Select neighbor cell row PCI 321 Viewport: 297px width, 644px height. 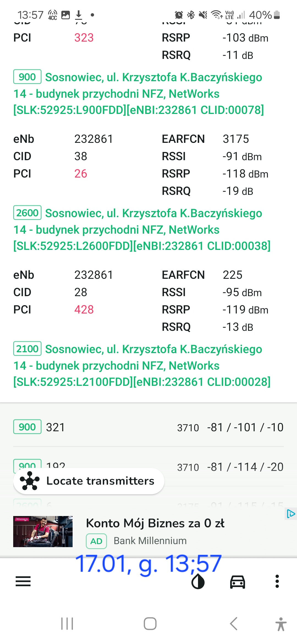pos(148,427)
